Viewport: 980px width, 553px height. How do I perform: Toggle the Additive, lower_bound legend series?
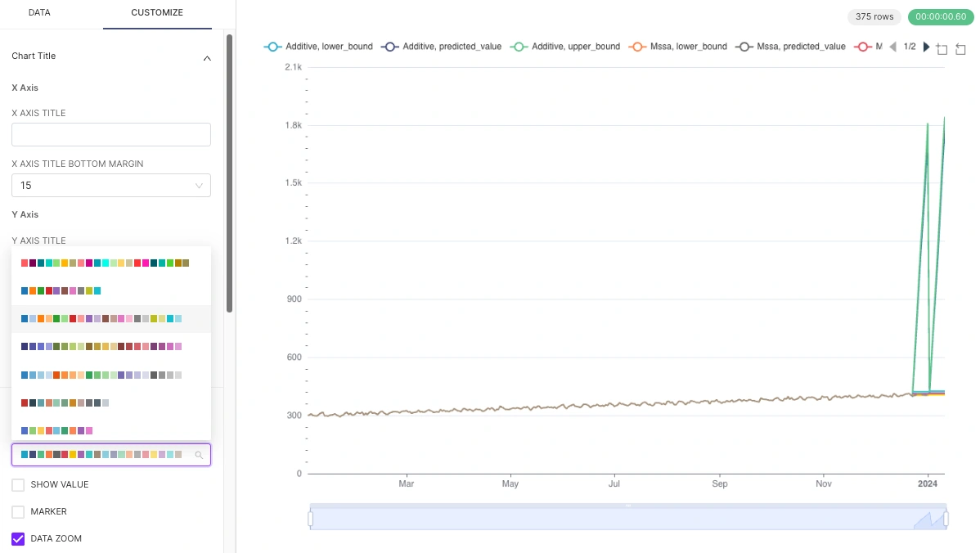point(318,47)
